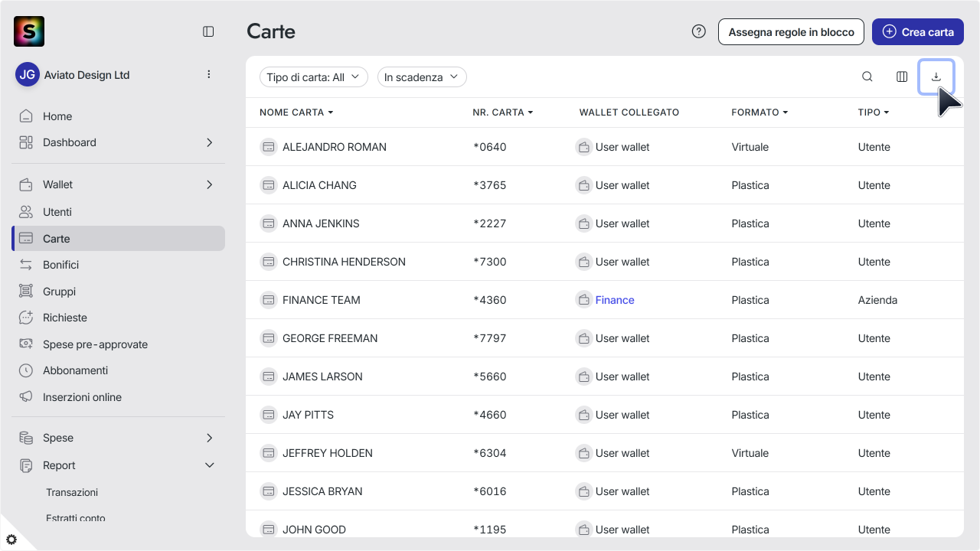Sort by FORMATO column
980x551 pixels.
[759, 112]
